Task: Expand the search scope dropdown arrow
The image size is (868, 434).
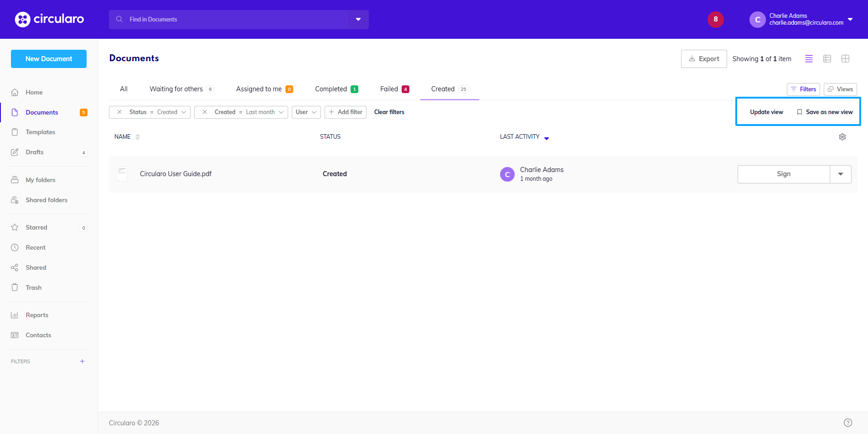Action: (x=358, y=20)
